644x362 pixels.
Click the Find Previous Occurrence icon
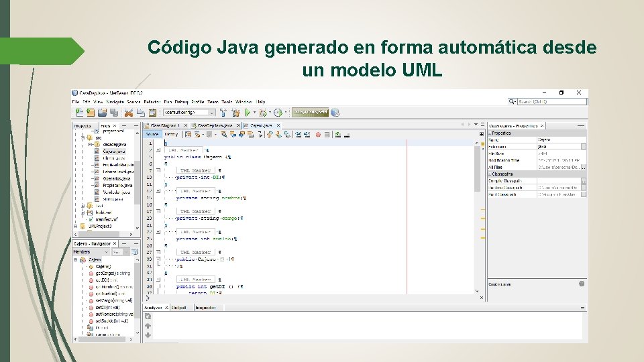click(233, 134)
